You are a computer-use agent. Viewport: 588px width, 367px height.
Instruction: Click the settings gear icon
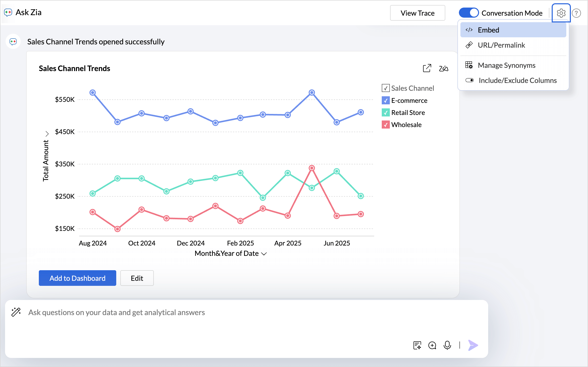pyautogui.click(x=561, y=13)
